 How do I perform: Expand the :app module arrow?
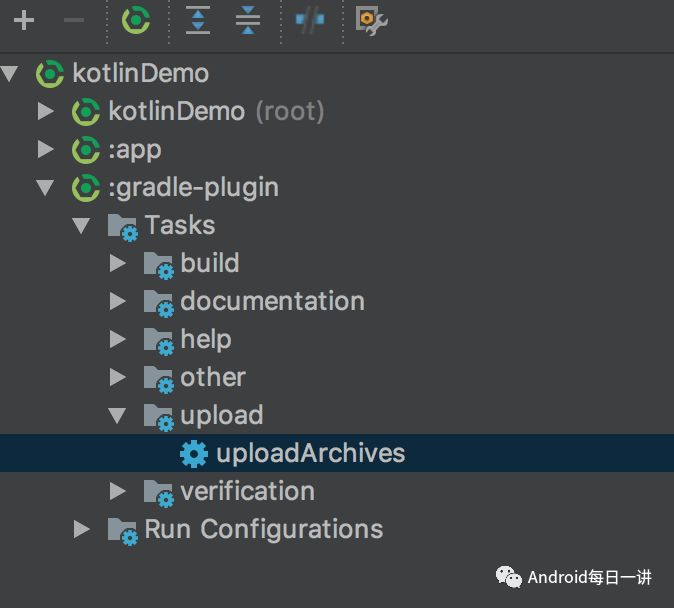46,149
